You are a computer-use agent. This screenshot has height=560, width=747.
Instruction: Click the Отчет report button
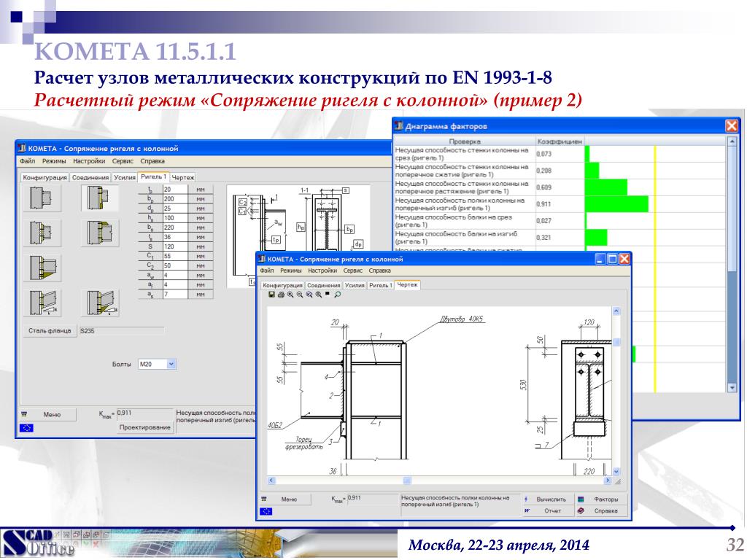[x=546, y=511]
